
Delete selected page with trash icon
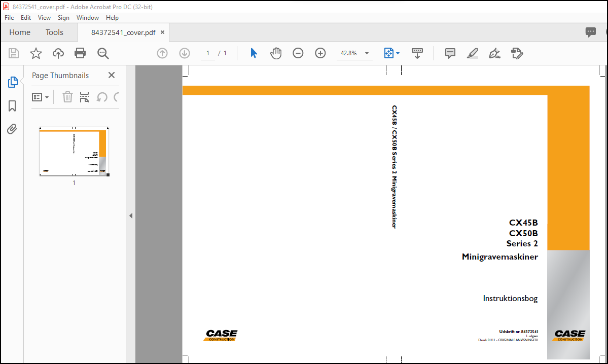pyautogui.click(x=67, y=97)
